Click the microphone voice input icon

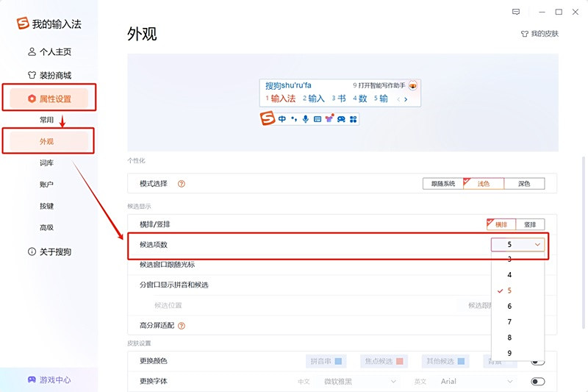click(306, 119)
